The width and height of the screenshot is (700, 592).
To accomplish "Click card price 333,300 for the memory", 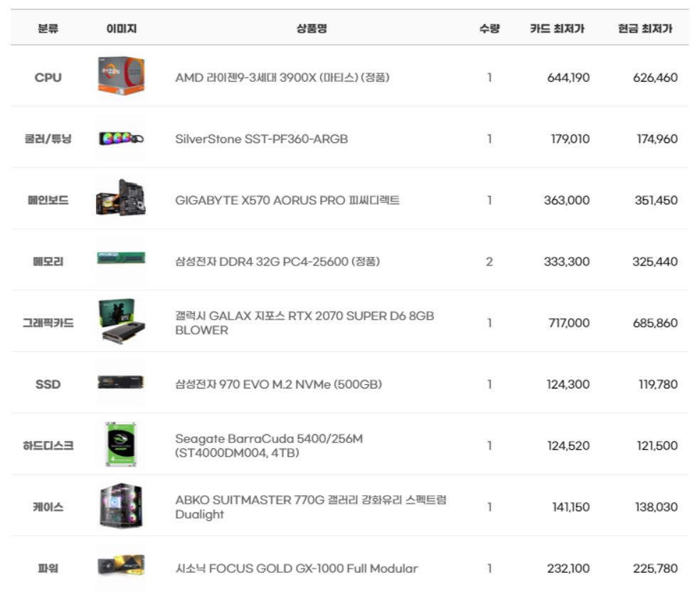I will click(566, 262).
